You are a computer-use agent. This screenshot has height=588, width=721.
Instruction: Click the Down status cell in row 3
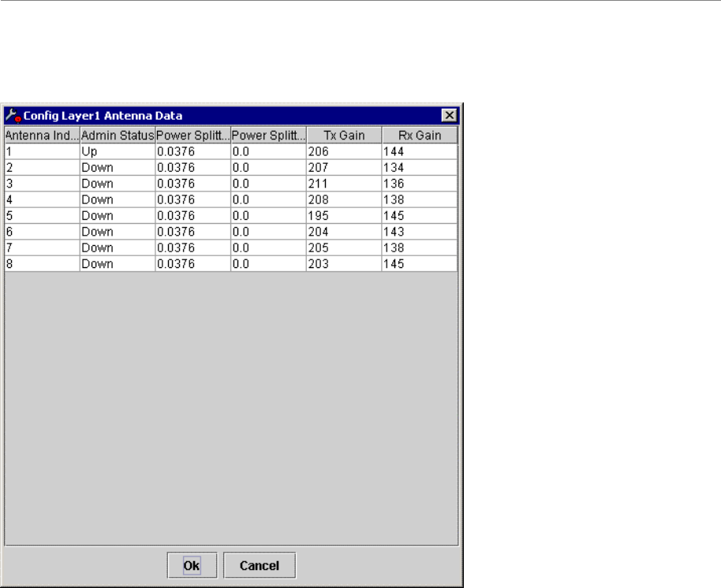click(118, 184)
